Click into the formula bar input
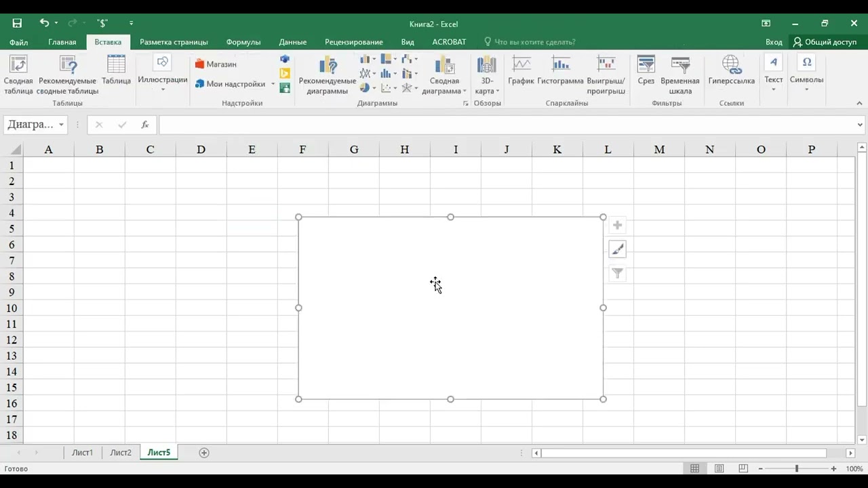The height and width of the screenshot is (488, 868). click(507, 125)
